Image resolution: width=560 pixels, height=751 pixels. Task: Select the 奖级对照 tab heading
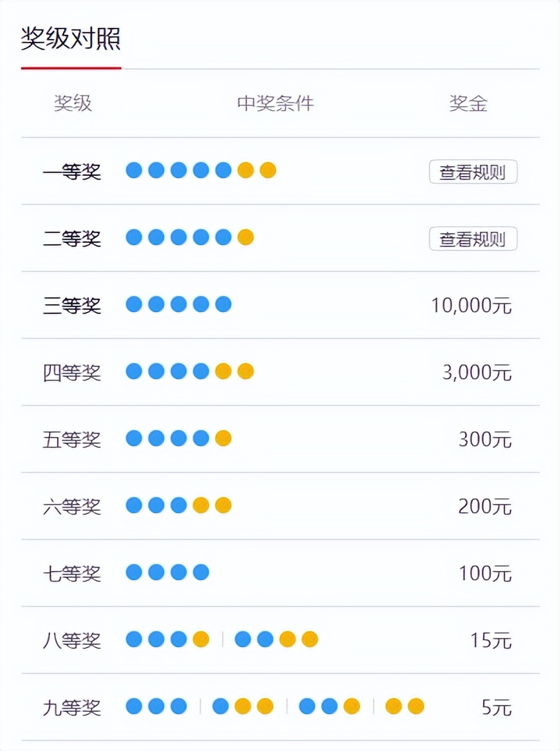tap(71, 39)
